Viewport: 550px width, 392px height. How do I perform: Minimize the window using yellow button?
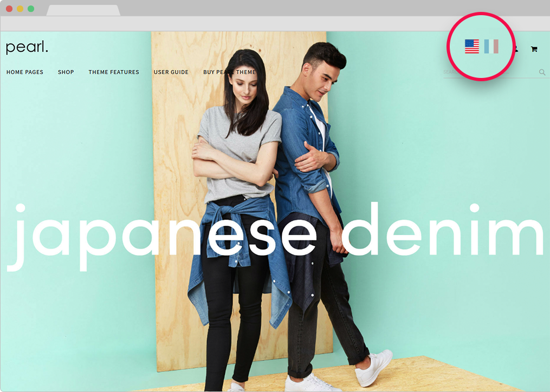point(20,9)
